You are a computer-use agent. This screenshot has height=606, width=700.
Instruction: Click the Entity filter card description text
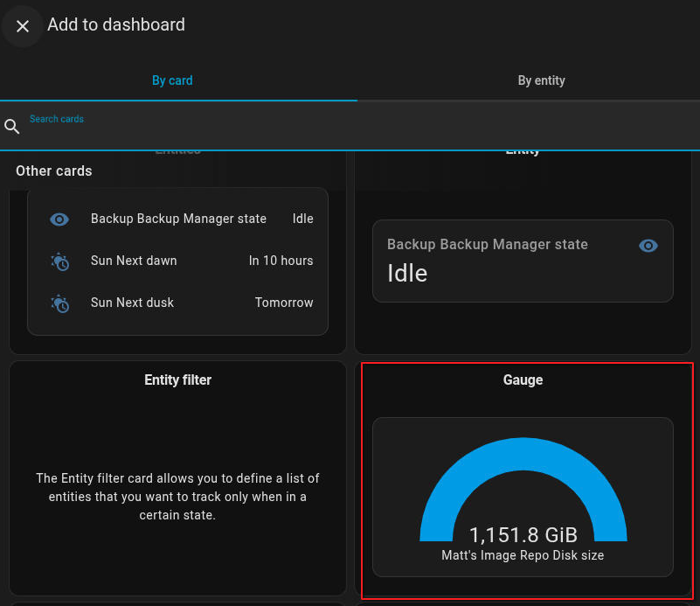coord(177,497)
